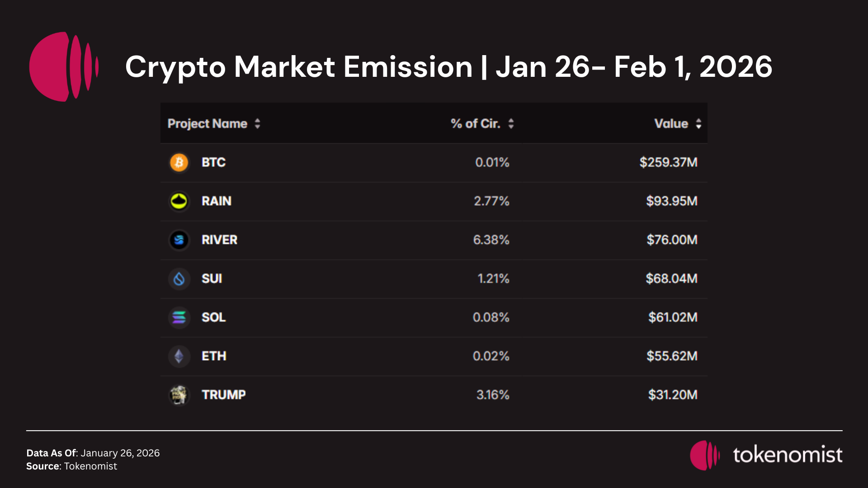Click the small Tokenomist logo in footer
Image resolution: width=868 pixels, height=488 pixels.
(x=704, y=455)
